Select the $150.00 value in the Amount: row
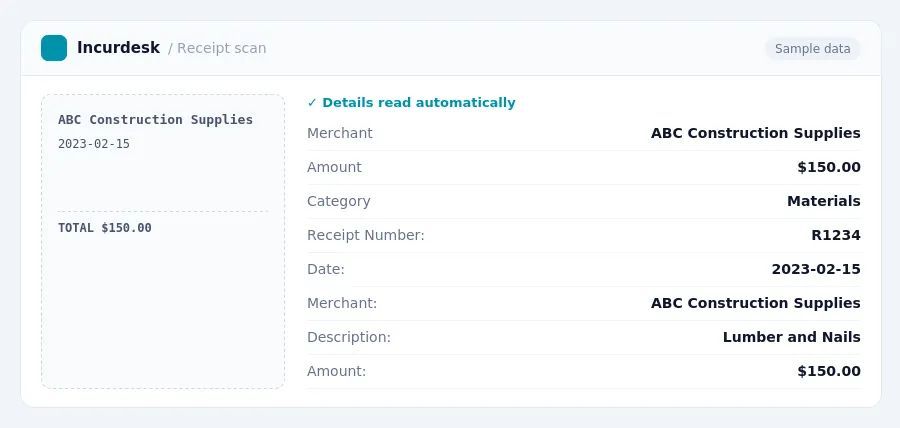 [x=829, y=371]
